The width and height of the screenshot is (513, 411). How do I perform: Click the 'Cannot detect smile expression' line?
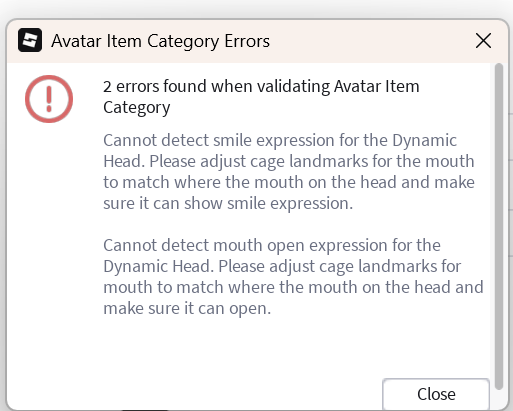coord(280,140)
